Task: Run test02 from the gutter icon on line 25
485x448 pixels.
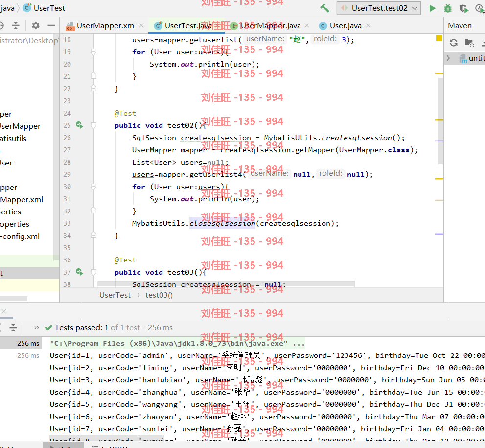Action: pos(79,125)
